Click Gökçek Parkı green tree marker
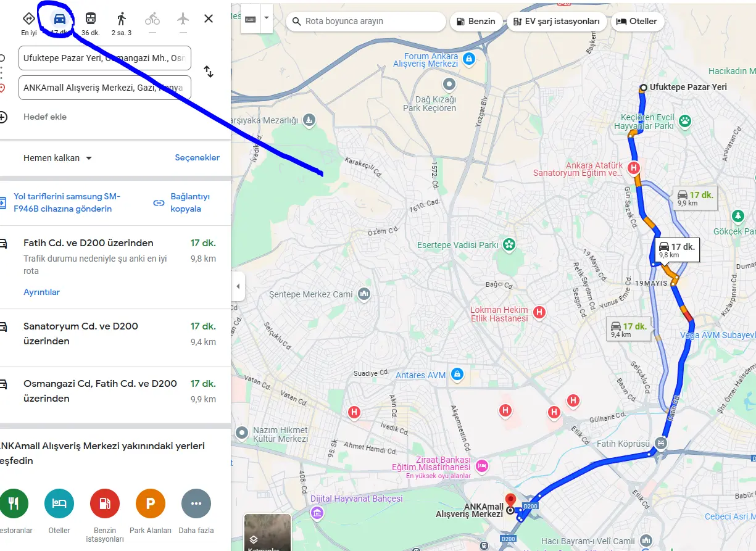 [x=737, y=216]
